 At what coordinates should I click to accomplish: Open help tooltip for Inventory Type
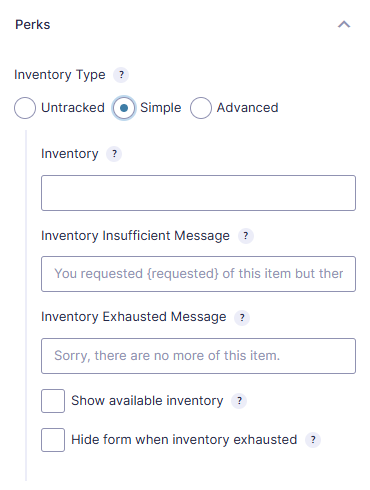[x=121, y=75]
